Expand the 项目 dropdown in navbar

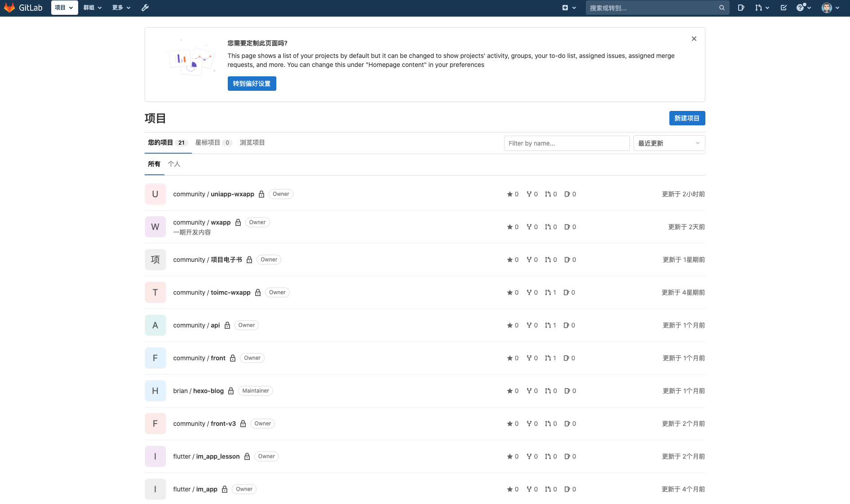[x=64, y=8]
